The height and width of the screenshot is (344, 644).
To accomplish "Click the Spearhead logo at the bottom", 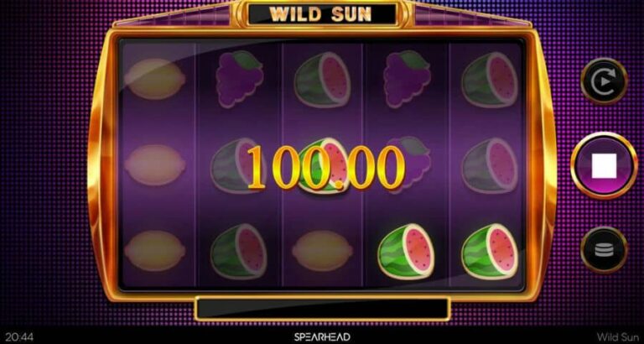I will point(322,337).
